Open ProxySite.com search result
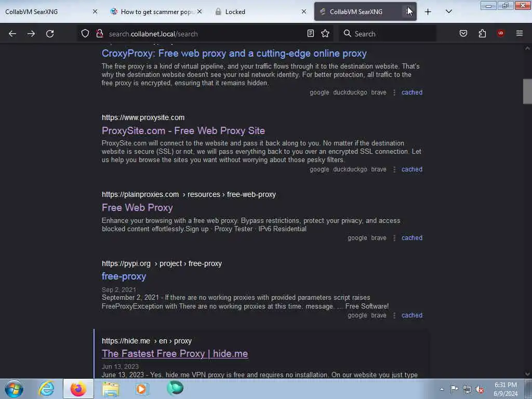532x399 pixels. pos(183,130)
